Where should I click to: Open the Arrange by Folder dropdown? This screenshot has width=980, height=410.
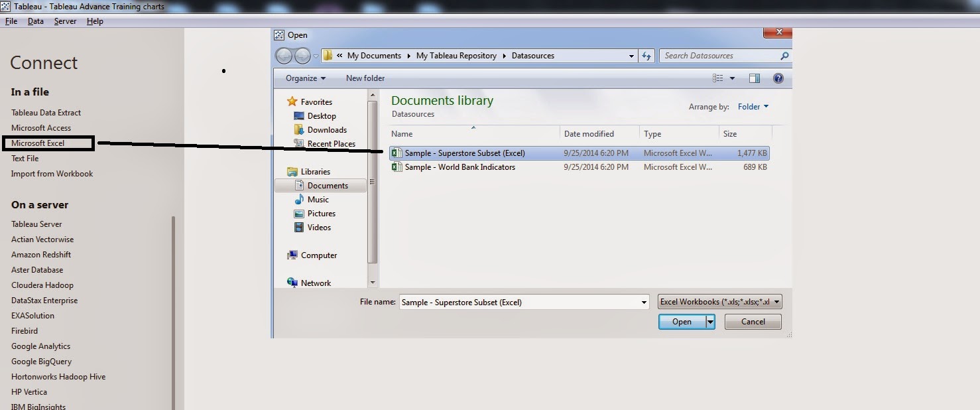753,107
